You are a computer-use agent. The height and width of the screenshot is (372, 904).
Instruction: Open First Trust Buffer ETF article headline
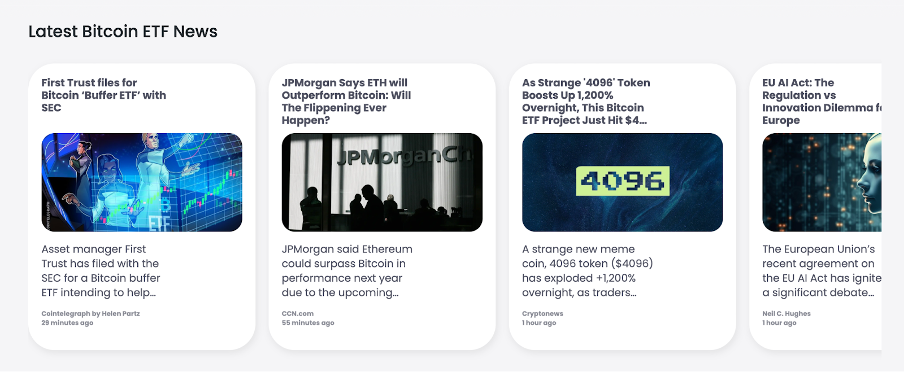[104, 95]
